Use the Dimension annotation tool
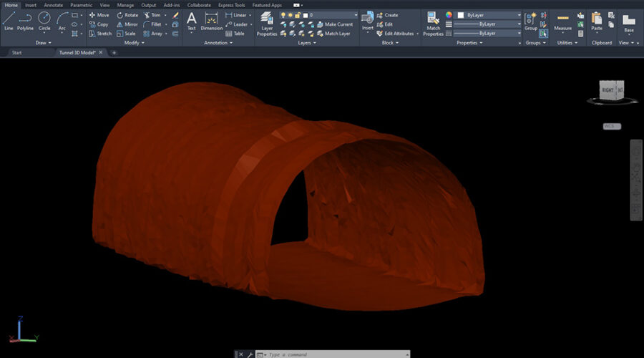This screenshot has width=644, height=358. click(x=211, y=21)
